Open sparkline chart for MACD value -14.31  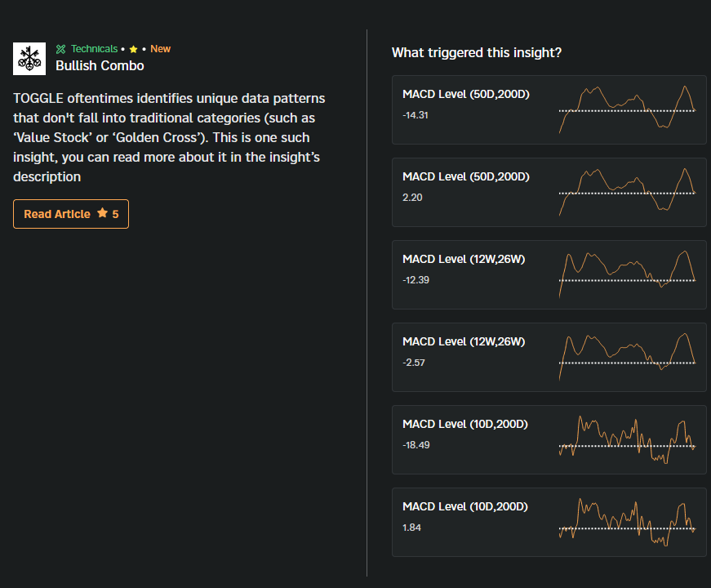627,109
